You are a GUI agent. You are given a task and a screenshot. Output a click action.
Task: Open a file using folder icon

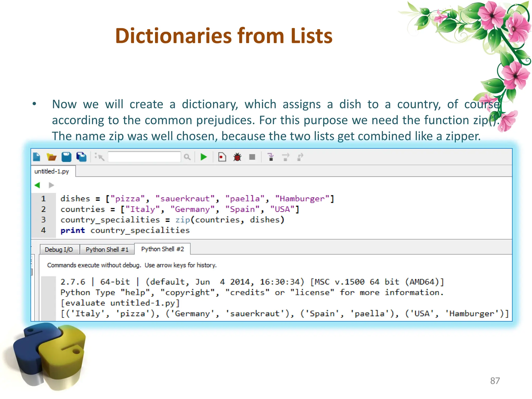tap(51, 157)
